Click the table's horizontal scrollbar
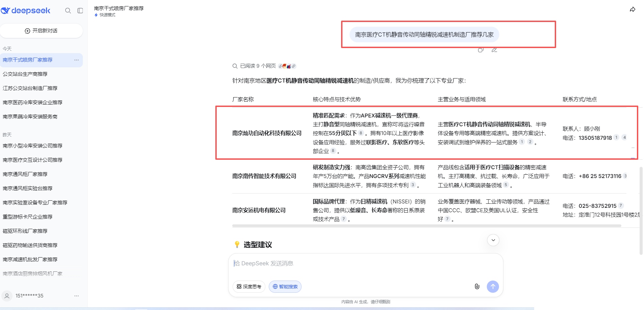The width and height of the screenshot is (644, 310). pos(427,225)
